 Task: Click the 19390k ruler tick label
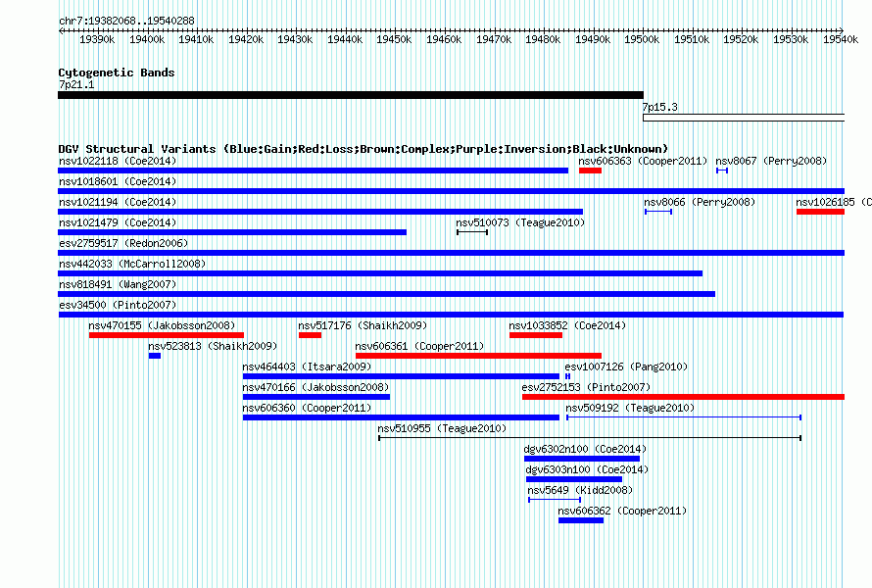coord(97,39)
